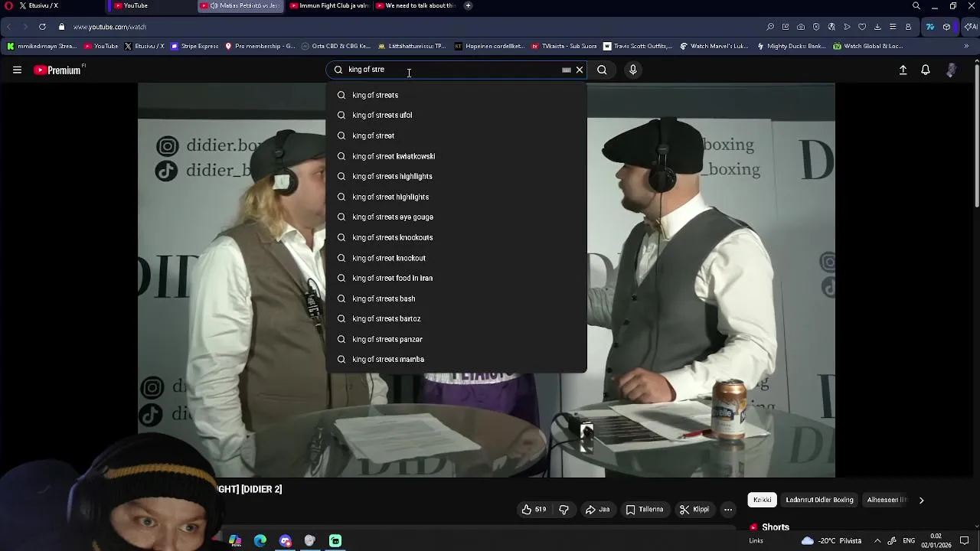Select 'Ladannut Didier Boxing' filter chip
This screenshot has height=551, width=980.
click(x=819, y=500)
